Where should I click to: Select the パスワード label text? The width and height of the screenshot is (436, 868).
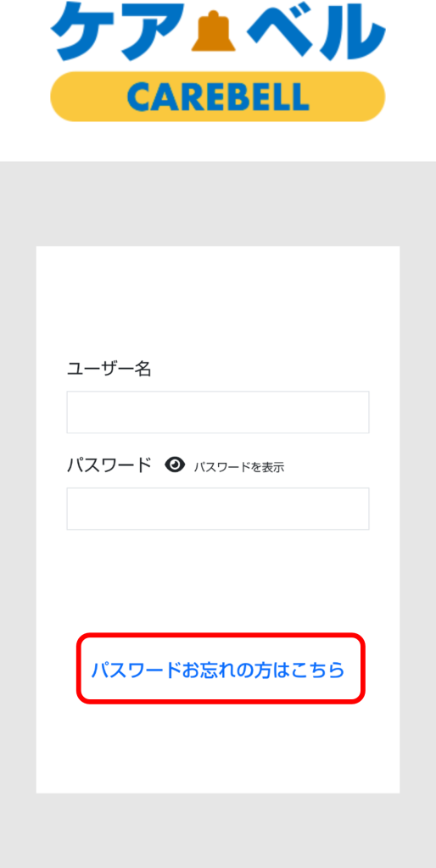[109, 465]
